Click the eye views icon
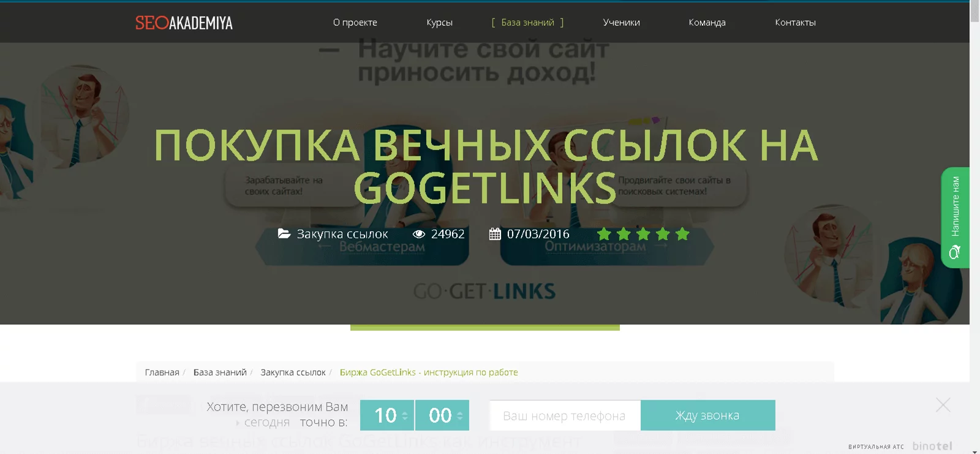 pyautogui.click(x=419, y=234)
